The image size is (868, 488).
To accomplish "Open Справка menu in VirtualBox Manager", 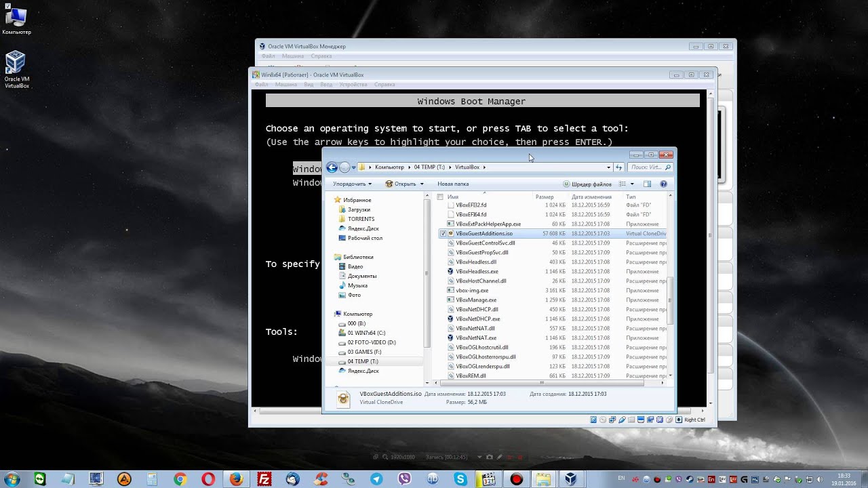I will [321, 56].
